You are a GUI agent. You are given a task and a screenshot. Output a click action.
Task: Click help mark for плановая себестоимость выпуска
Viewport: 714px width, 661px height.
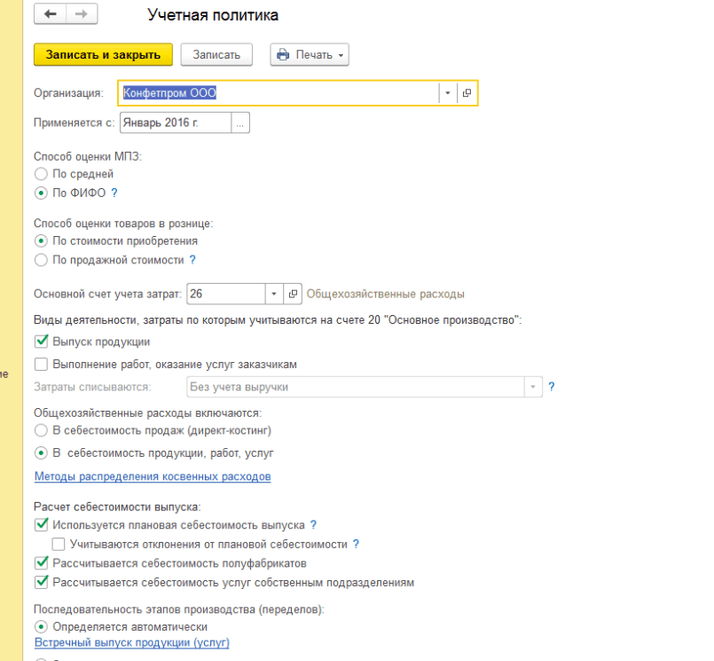(x=314, y=525)
